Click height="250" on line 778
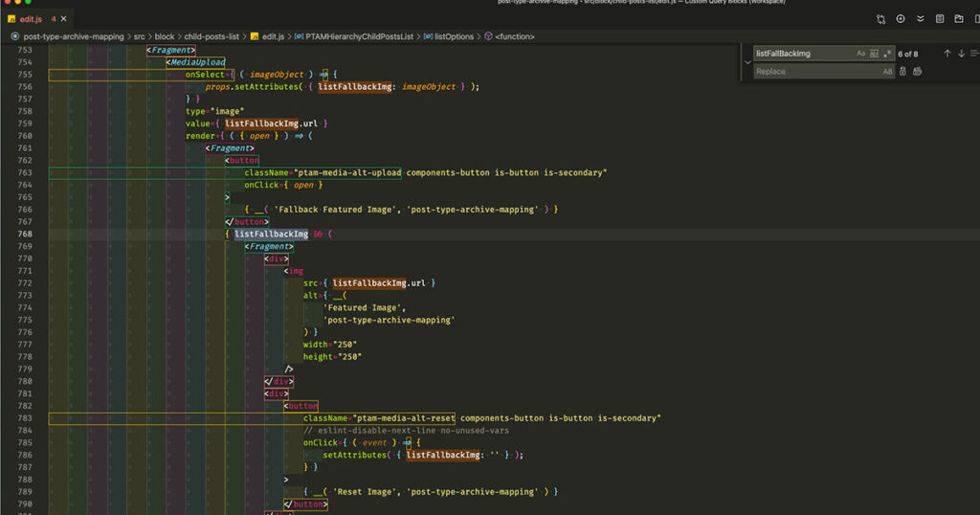The height and width of the screenshot is (515, 980). (332, 357)
